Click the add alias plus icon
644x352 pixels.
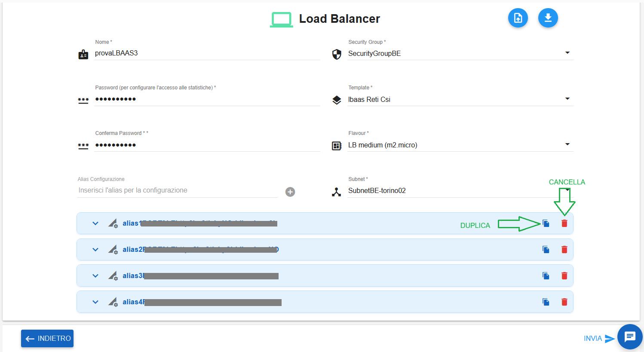[x=290, y=192]
